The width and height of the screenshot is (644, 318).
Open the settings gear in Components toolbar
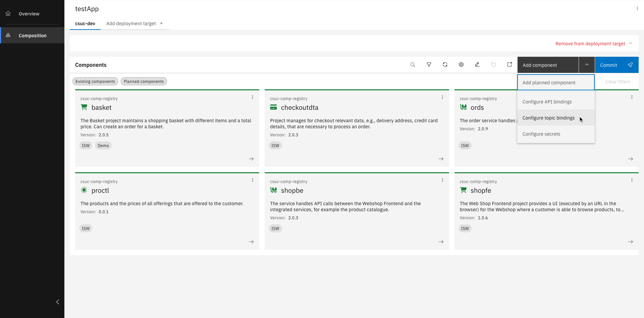(461, 64)
